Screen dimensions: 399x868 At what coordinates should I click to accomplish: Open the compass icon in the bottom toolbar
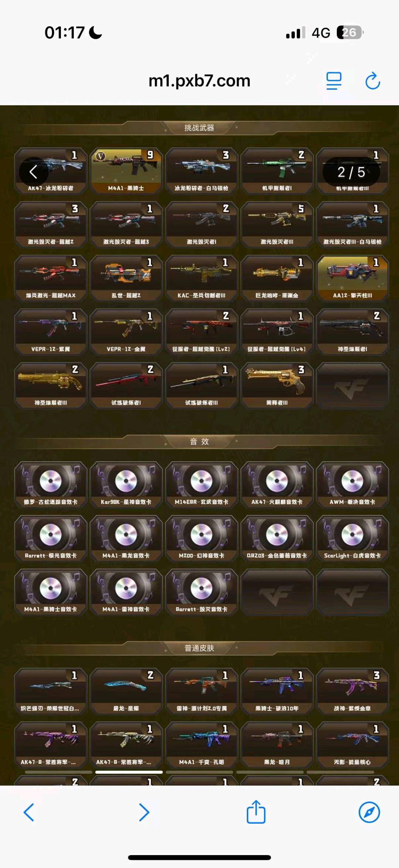point(369,812)
